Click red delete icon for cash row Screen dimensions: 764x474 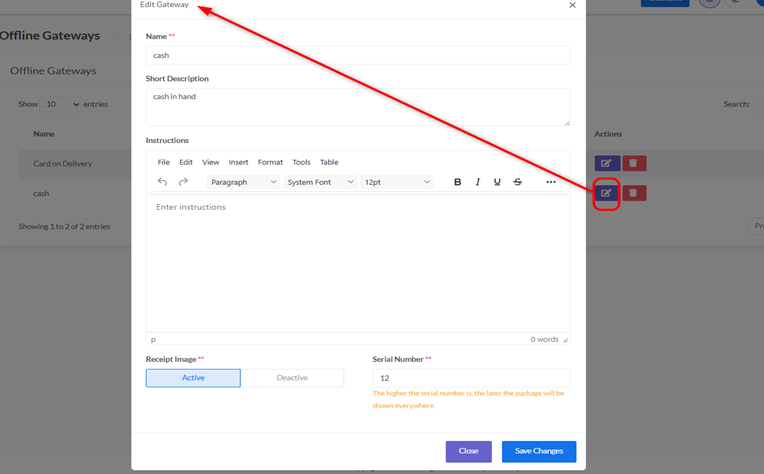pos(635,193)
